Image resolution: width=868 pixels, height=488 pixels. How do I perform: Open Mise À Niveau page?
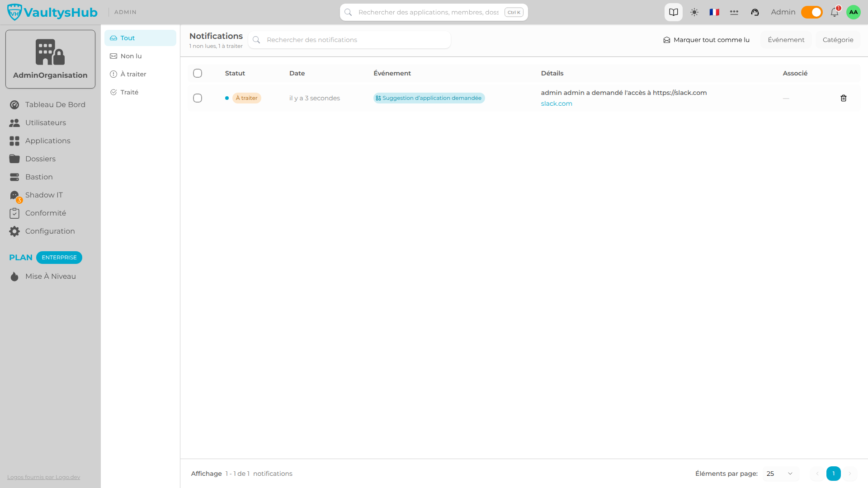click(50, 276)
